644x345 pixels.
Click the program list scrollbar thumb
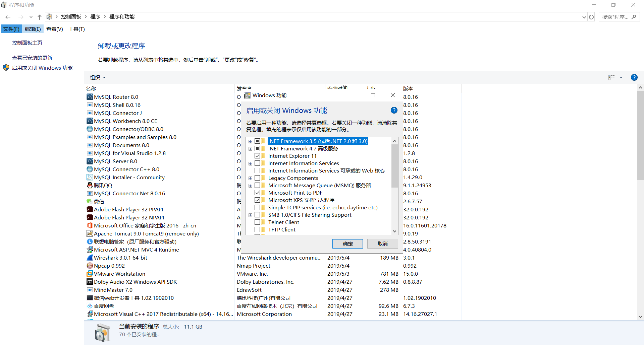coord(640,136)
